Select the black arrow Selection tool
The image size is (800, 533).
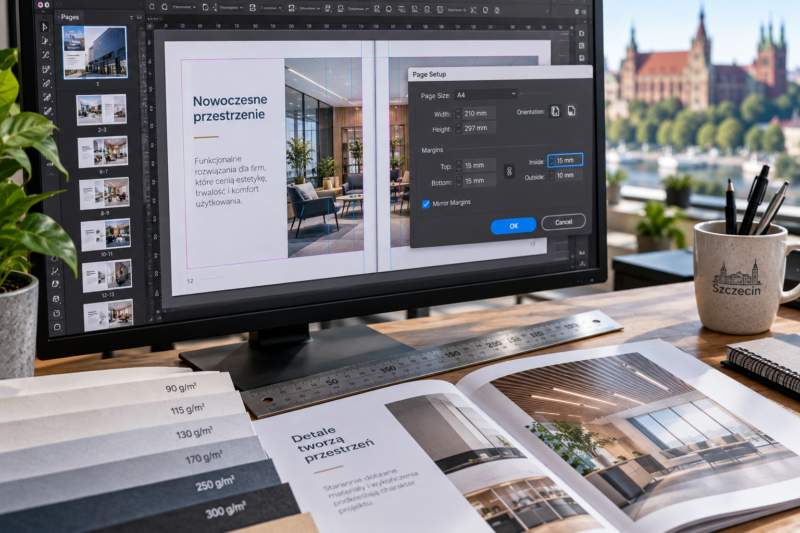coord(45,27)
